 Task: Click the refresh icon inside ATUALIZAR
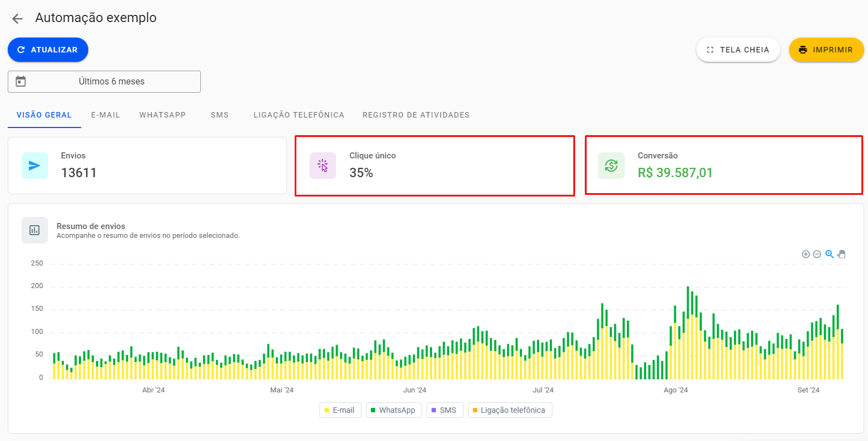(21, 50)
